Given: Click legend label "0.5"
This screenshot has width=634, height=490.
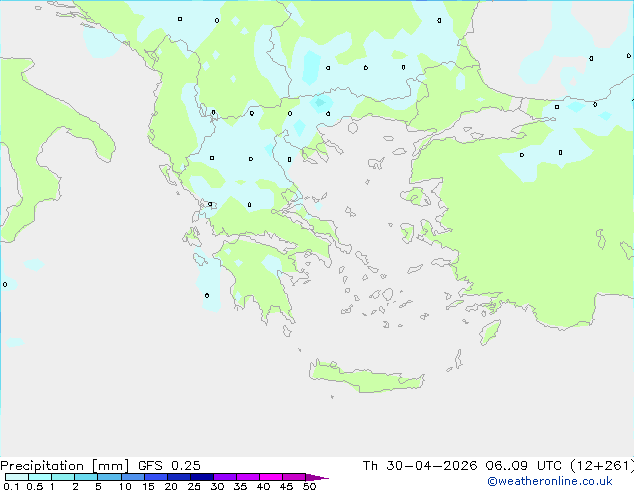Looking at the screenshot, I should click(x=35, y=486).
